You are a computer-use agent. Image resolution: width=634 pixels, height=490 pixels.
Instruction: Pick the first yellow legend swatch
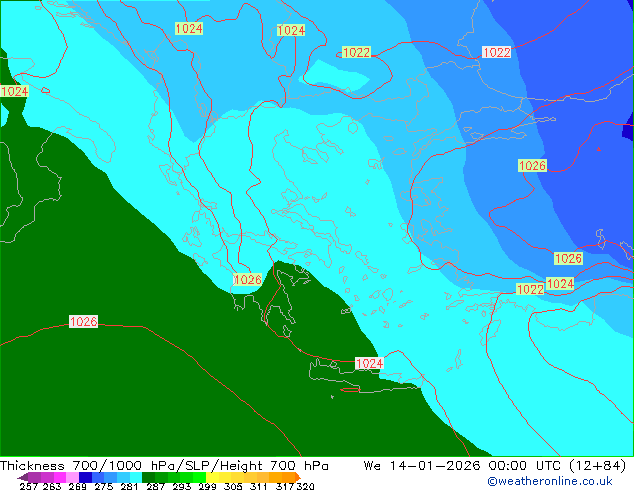pyautogui.click(x=212, y=477)
